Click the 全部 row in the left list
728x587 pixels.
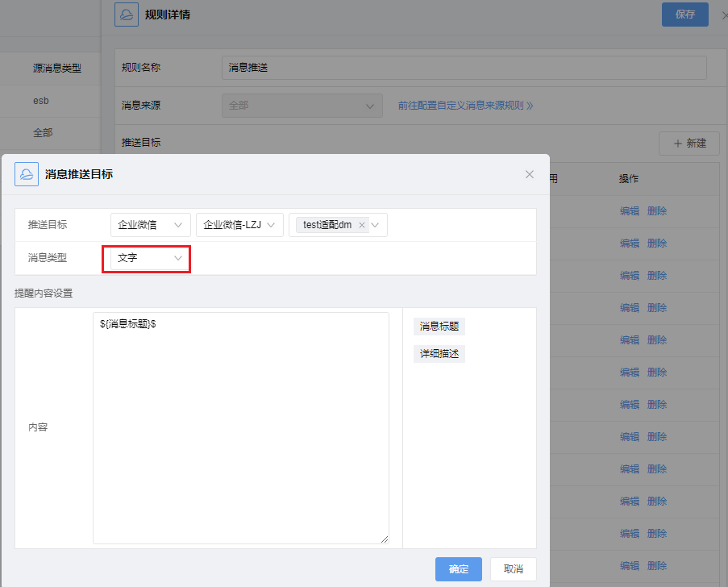pos(50,133)
